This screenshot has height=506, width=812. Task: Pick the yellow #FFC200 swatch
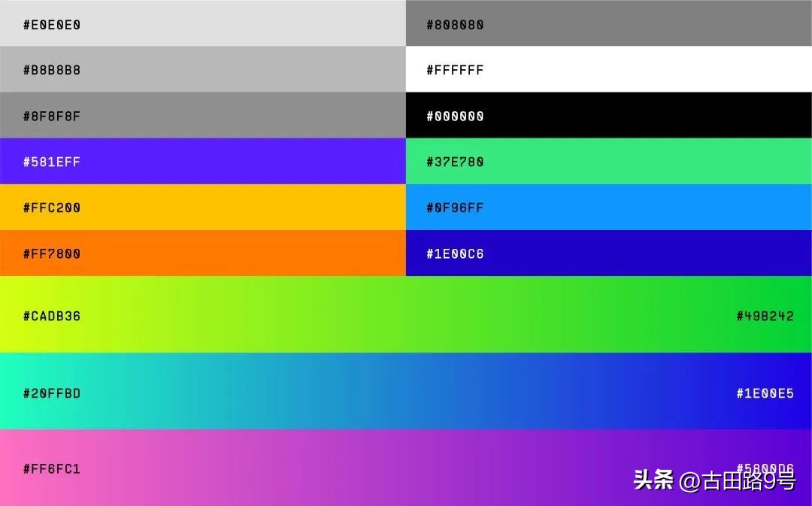[202, 208]
